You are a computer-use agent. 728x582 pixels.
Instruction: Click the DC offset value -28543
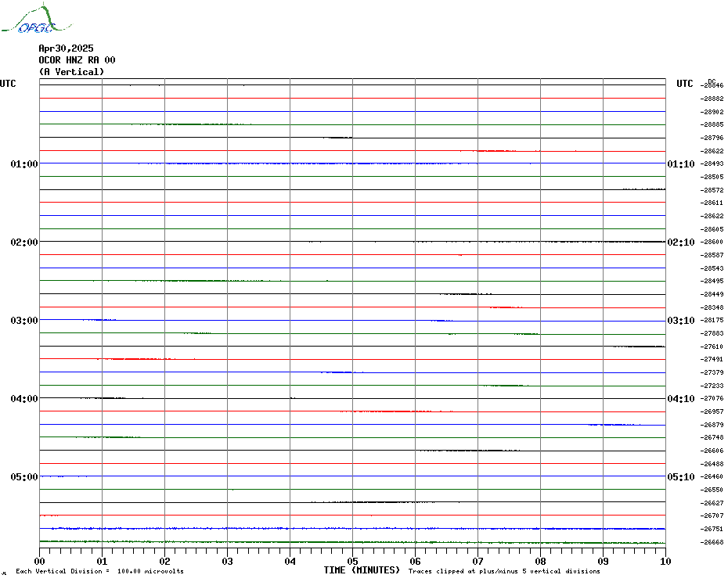pos(712,268)
